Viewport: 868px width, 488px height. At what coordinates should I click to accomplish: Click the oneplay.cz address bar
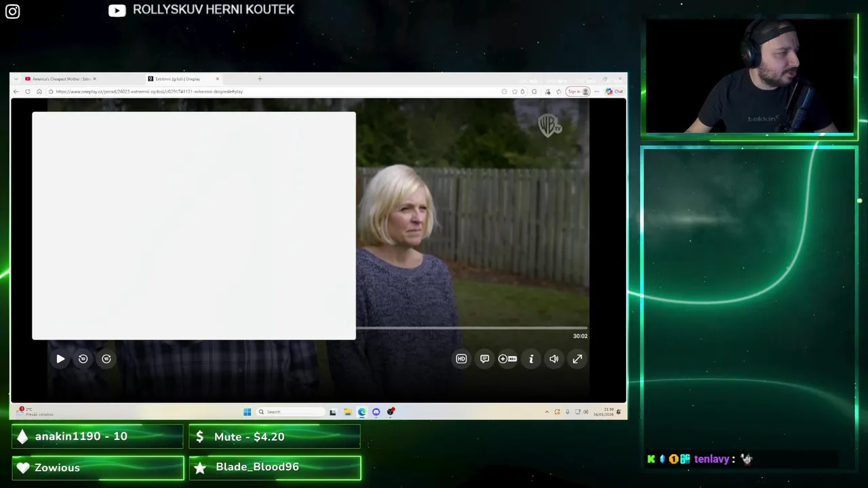271,91
